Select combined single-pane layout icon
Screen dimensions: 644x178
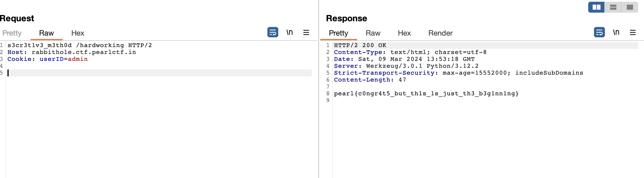[x=630, y=7]
